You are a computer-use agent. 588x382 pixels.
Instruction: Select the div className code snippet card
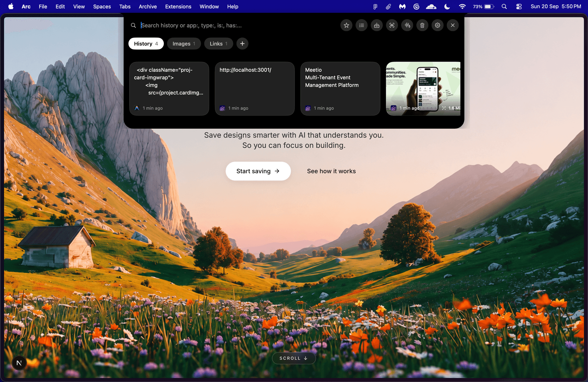coord(169,89)
